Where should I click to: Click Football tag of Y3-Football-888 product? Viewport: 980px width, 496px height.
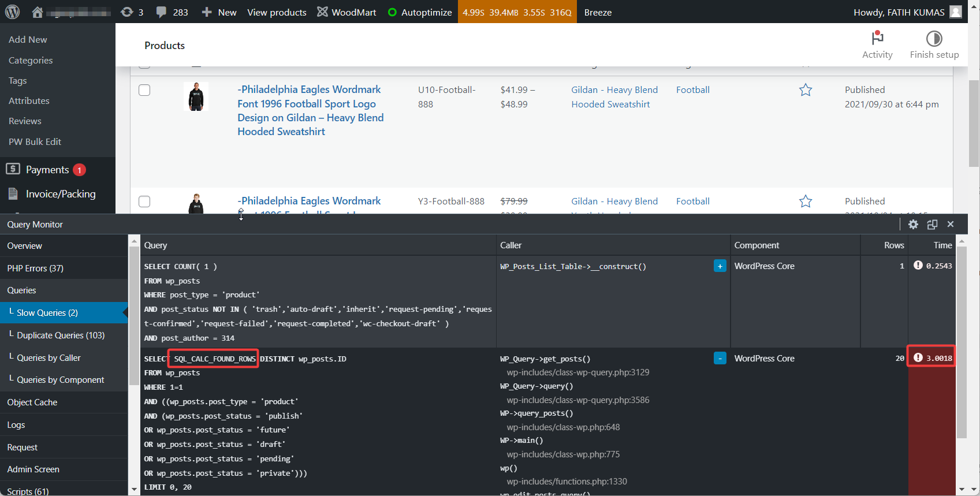pos(693,202)
